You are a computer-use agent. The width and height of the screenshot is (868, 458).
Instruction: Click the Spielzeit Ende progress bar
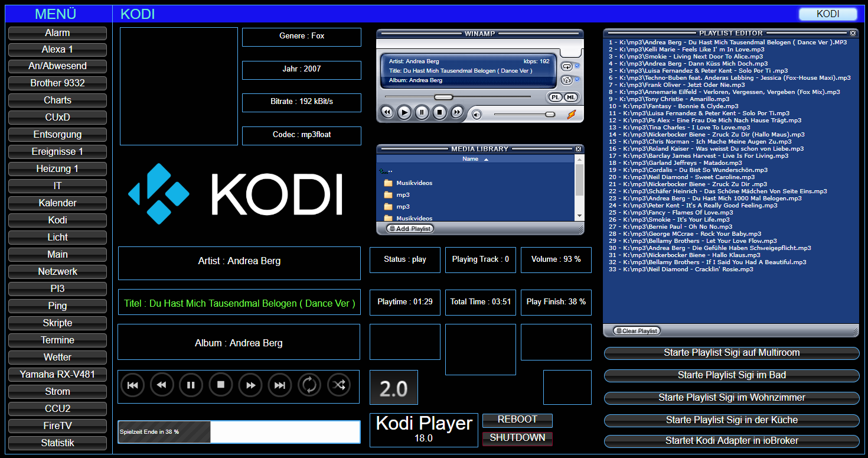coord(239,432)
